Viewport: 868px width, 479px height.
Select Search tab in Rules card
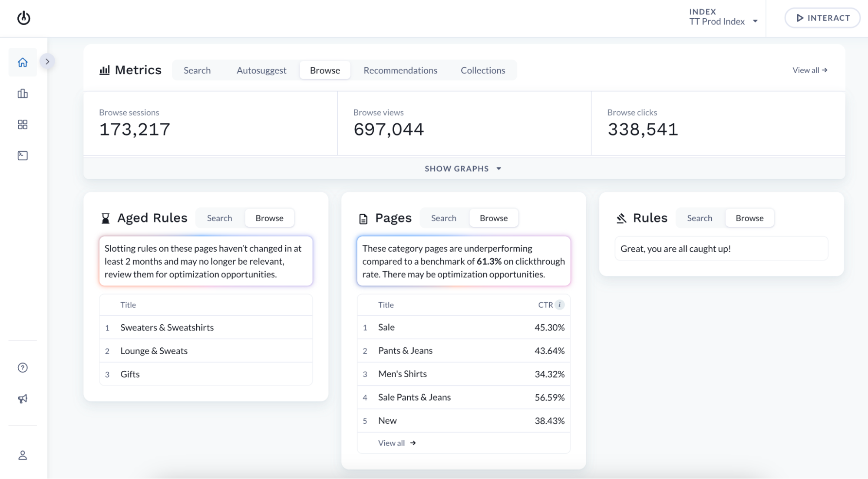point(700,218)
